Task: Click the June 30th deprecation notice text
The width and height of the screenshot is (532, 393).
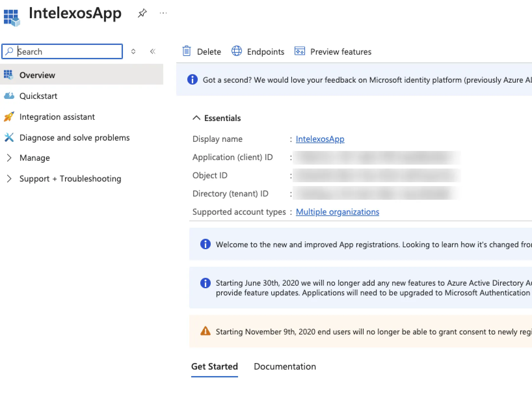Action: [x=374, y=288]
